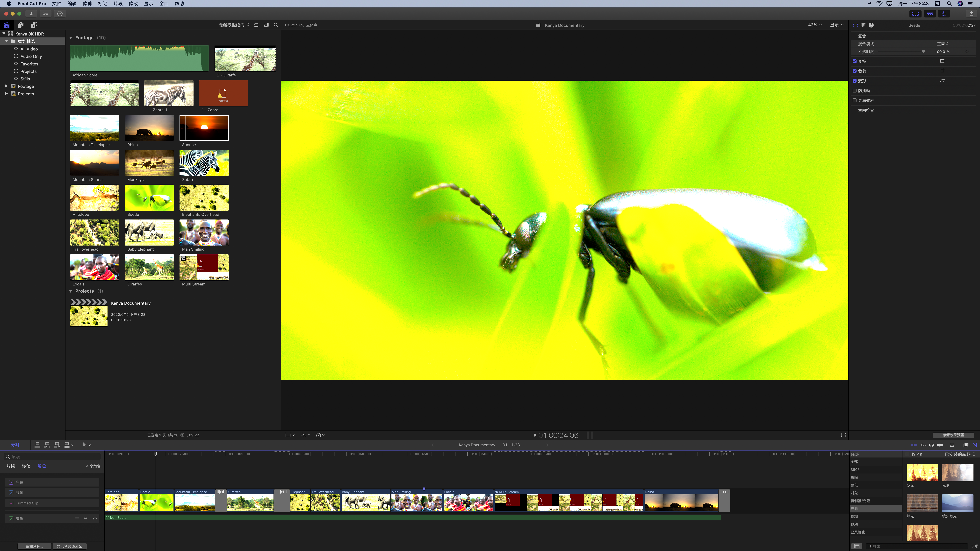Uncheck the 变换 transform checkbox
The height and width of the screenshot is (551, 980).
854,61
